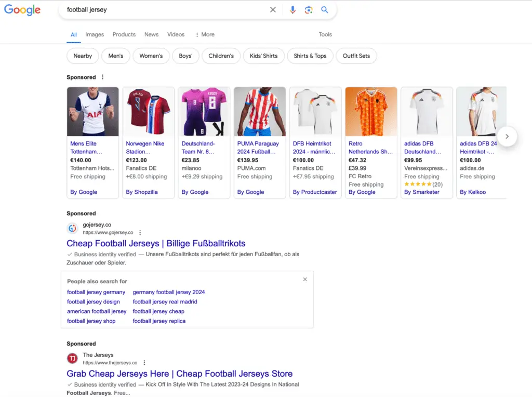This screenshot has width=532, height=397.
Task: Click the three-dot icon beside gojersey.co
Action: 140,233
